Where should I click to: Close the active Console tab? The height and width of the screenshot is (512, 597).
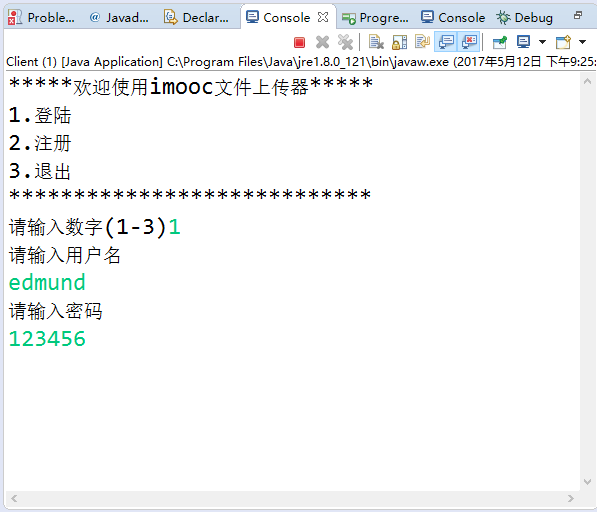[x=323, y=17]
